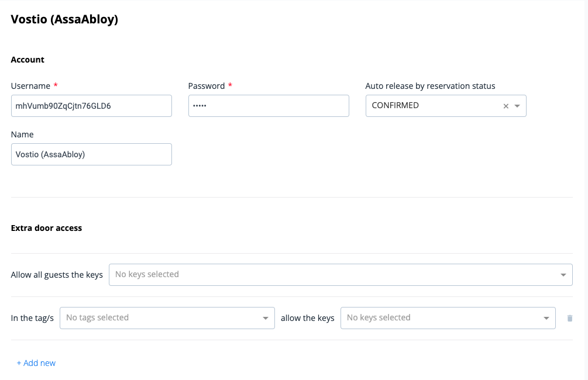The image size is (588, 380).
Task: Delete the tag and keys access row
Action: [x=570, y=318]
